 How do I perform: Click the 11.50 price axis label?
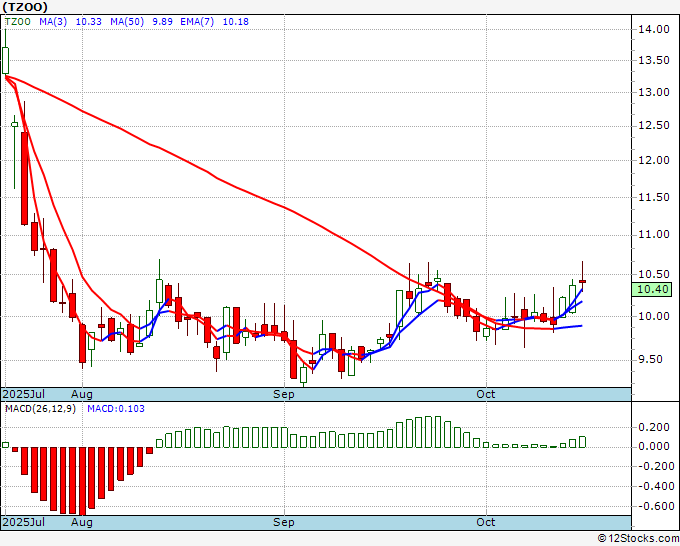point(654,197)
